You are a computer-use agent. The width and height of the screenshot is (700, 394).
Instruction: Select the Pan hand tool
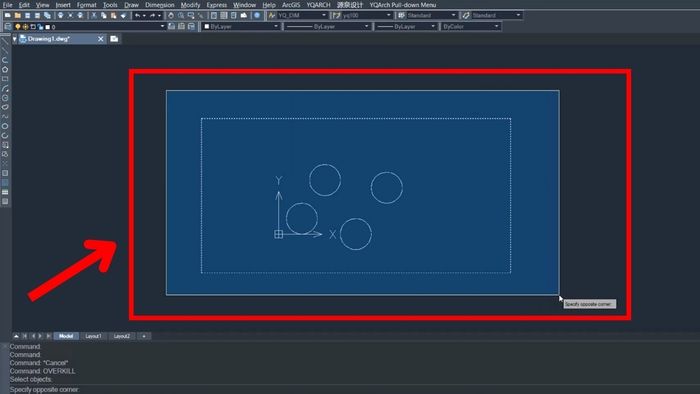(171, 15)
